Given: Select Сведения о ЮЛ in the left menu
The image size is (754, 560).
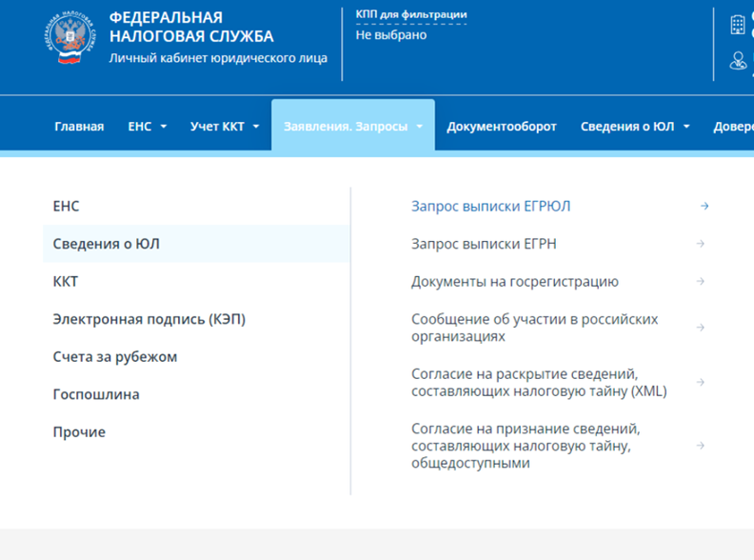Looking at the screenshot, I should (x=196, y=244).
